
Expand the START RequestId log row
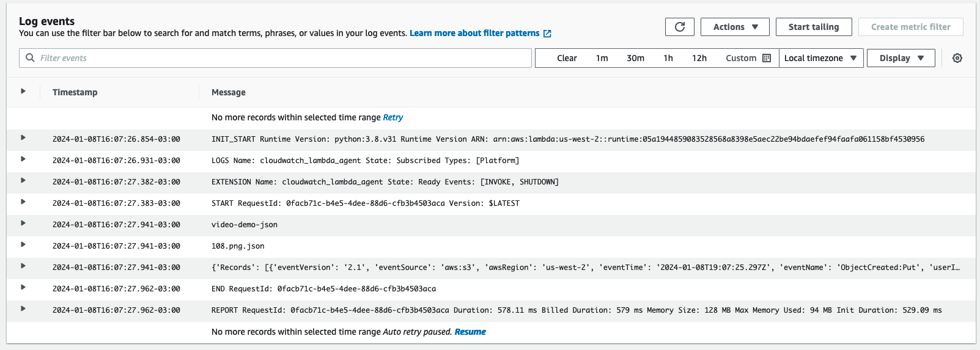pos(23,202)
